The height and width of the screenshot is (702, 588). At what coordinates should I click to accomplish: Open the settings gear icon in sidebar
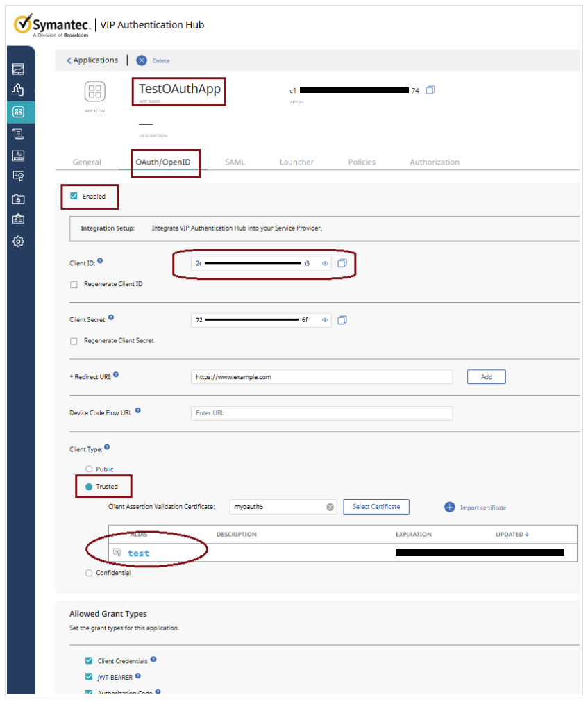tap(18, 242)
